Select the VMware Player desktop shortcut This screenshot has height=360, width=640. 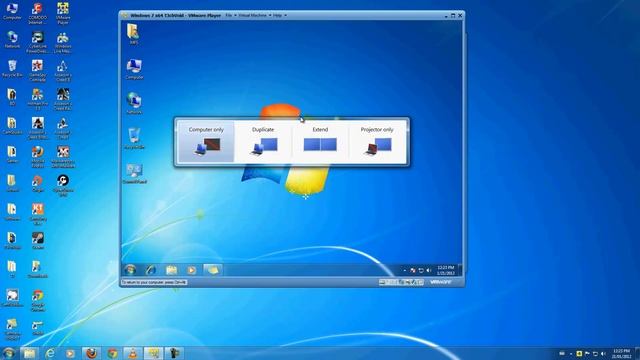point(63,13)
